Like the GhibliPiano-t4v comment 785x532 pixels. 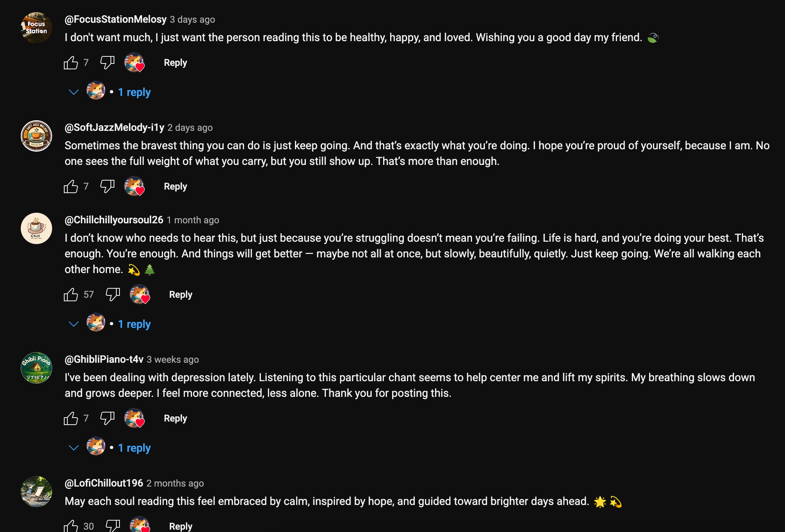click(x=71, y=418)
